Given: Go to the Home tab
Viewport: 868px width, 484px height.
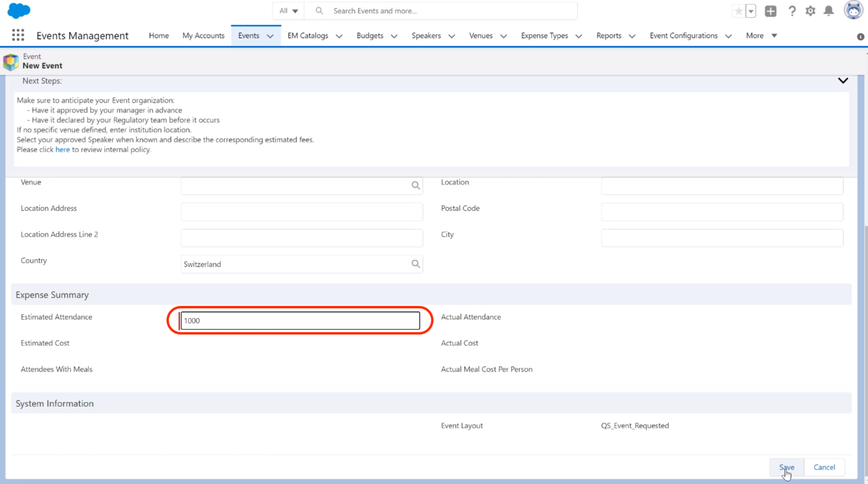Looking at the screenshot, I should [159, 35].
